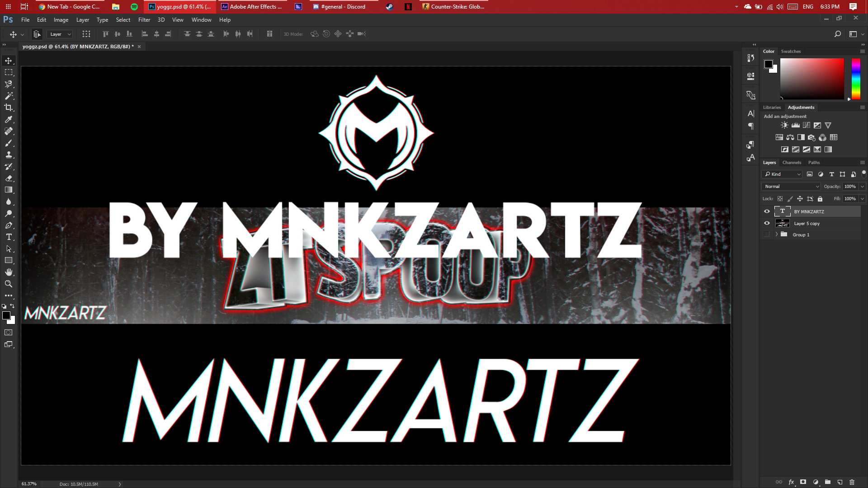Open the blending mode dropdown set to Normal
The image size is (868, 488).
791,186
